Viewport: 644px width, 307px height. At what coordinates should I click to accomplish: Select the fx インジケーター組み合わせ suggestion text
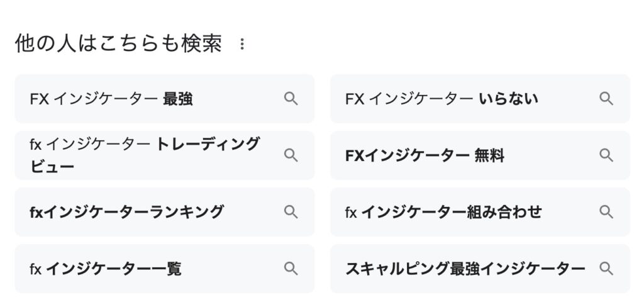click(443, 212)
